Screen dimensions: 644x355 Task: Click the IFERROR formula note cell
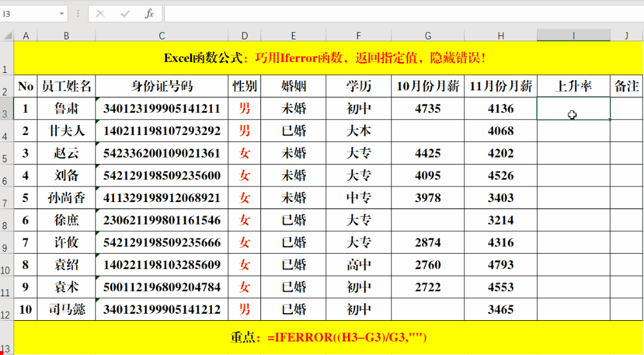pos(329,338)
